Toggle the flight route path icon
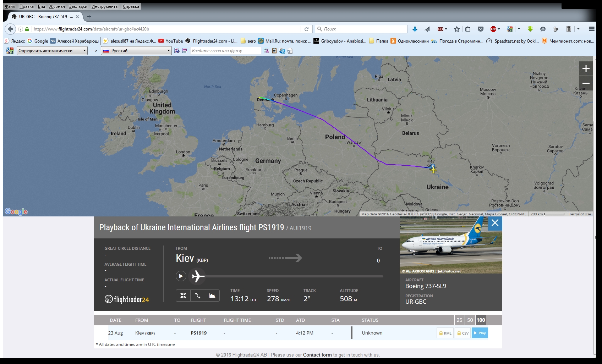 pos(198,296)
